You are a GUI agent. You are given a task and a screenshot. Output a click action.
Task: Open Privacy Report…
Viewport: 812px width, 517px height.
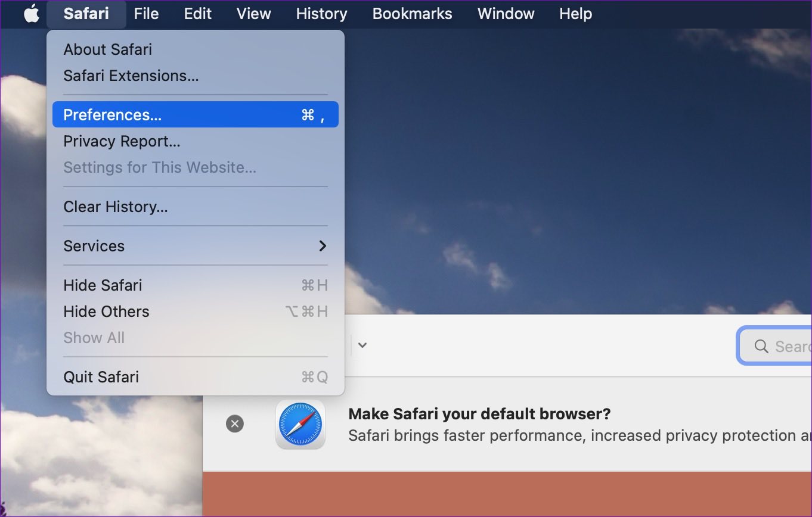pyautogui.click(x=196, y=141)
